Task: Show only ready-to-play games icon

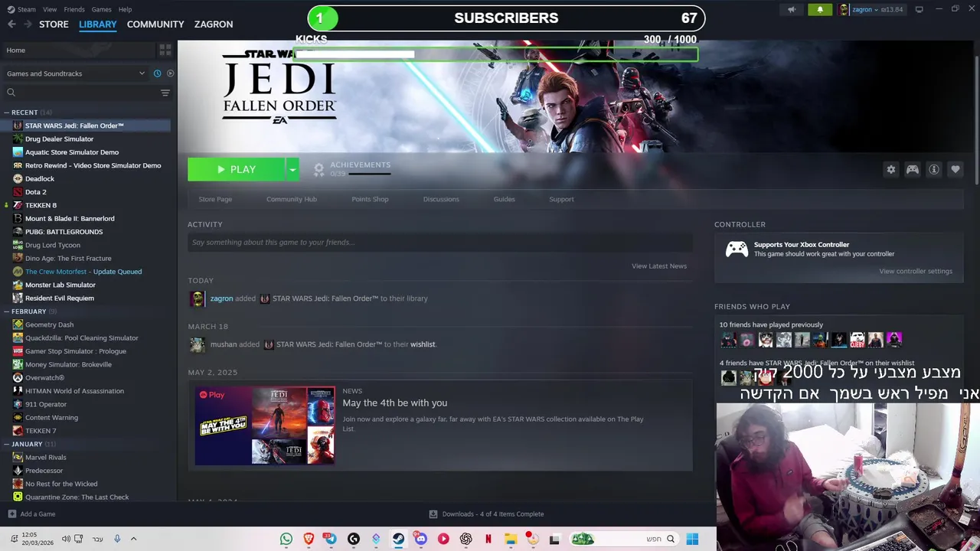Action: 170,73
